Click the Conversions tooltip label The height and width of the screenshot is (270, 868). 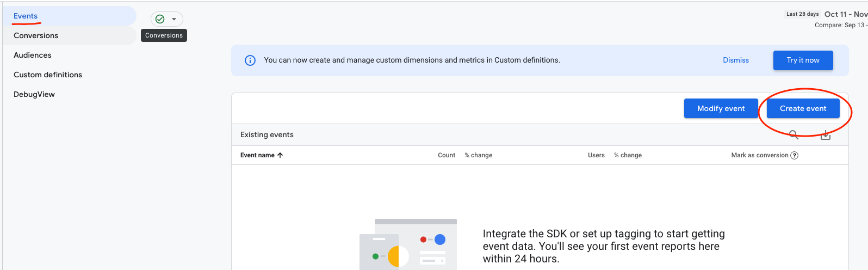click(x=164, y=35)
